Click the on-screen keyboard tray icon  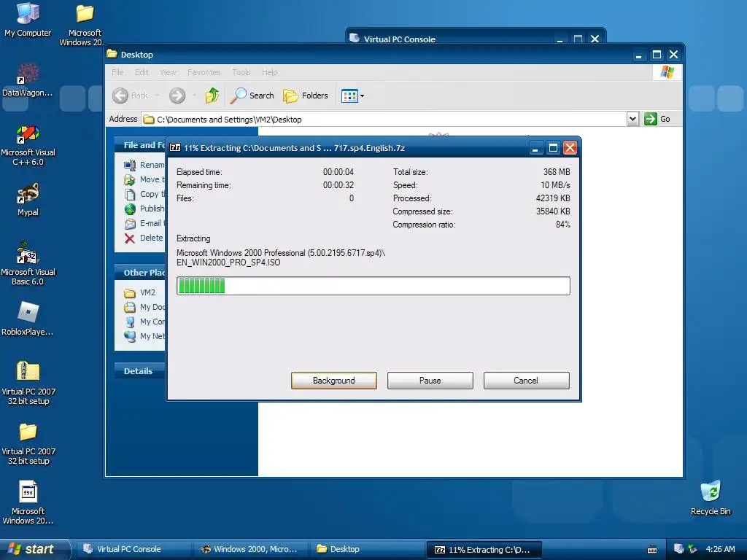click(x=652, y=550)
